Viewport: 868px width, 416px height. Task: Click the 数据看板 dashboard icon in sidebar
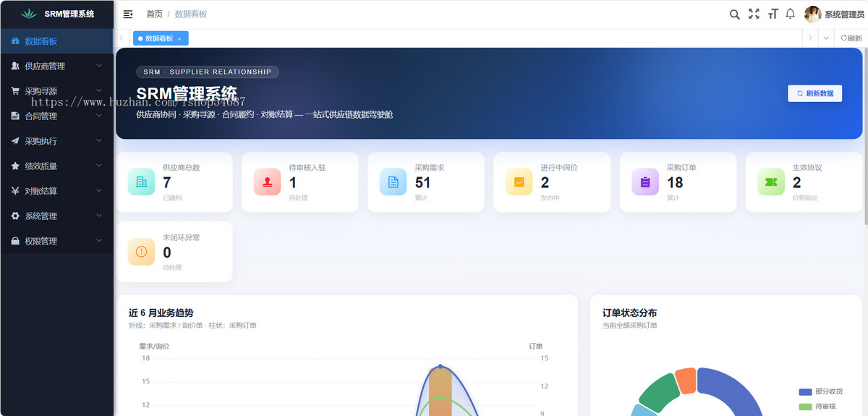pos(15,41)
